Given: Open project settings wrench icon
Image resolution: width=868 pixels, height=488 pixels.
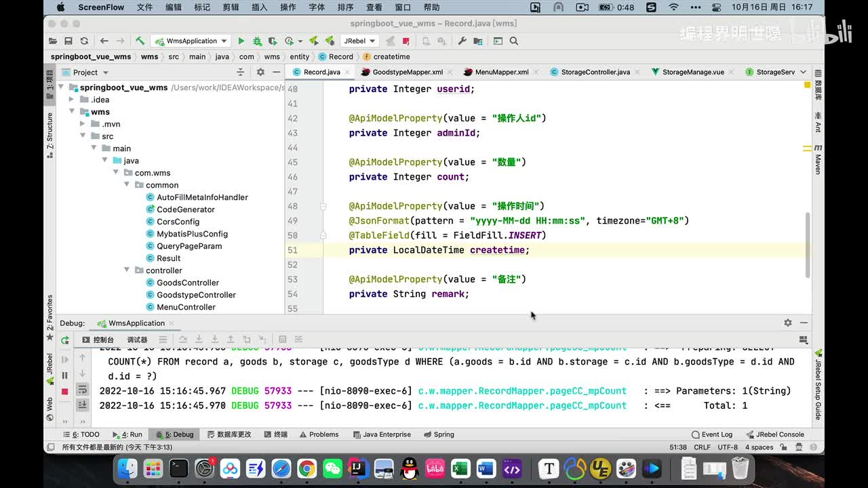Looking at the screenshot, I should pyautogui.click(x=462, y=41).
